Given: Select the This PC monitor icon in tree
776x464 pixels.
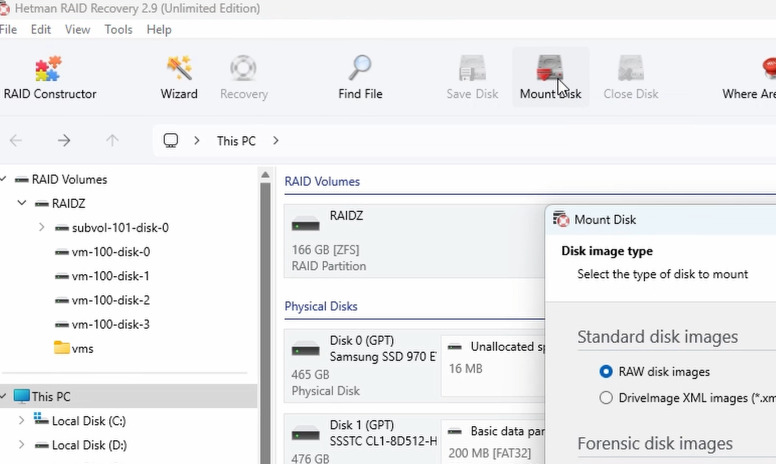Looking at the screenshot, I should pyautogui.click(x=21, y=396).
